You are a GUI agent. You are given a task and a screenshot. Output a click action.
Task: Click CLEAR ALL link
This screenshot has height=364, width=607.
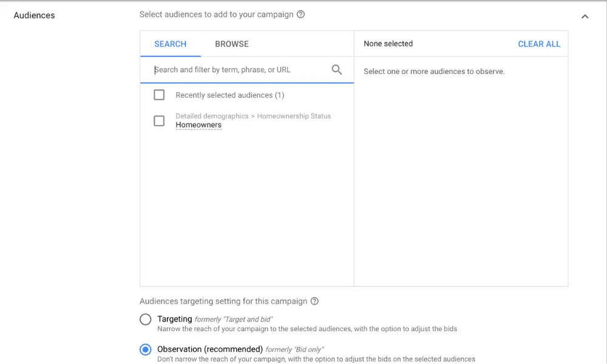(x=539, y=44)
